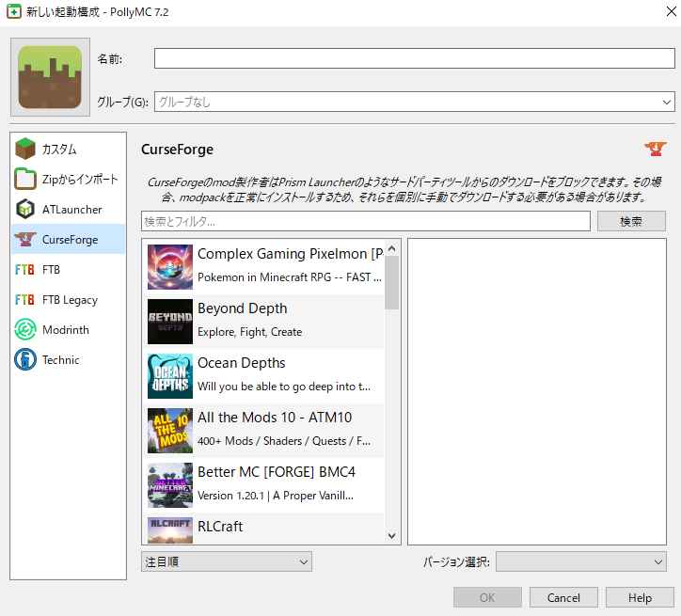Select the Ocean Depths title text
This screenshot has height=616, width=681.
pyautogui.click(x=242, y=363)
